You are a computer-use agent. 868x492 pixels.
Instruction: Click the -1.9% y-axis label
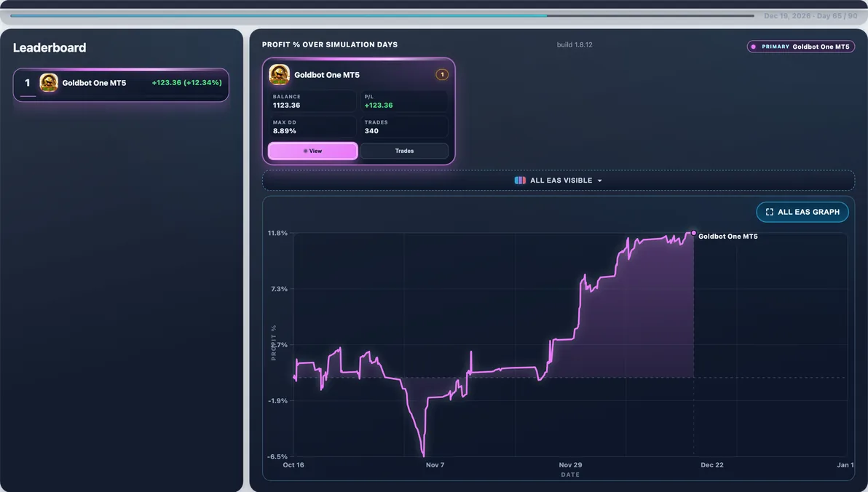pyautogui.click(x=278, y=401)
